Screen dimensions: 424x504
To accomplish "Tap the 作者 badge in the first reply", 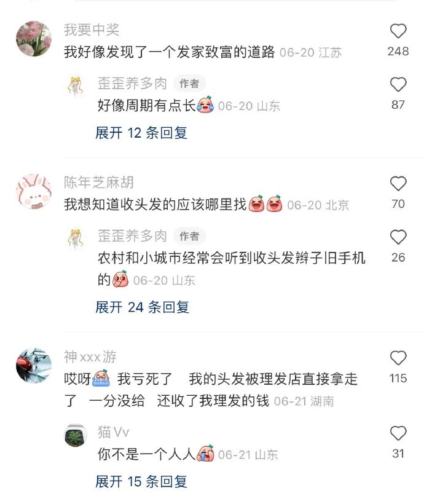I will (189, 84).
